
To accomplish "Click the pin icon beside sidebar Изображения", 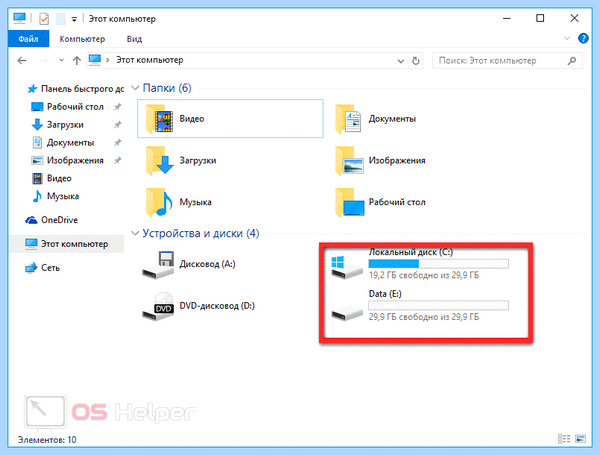I will (117, 161).
